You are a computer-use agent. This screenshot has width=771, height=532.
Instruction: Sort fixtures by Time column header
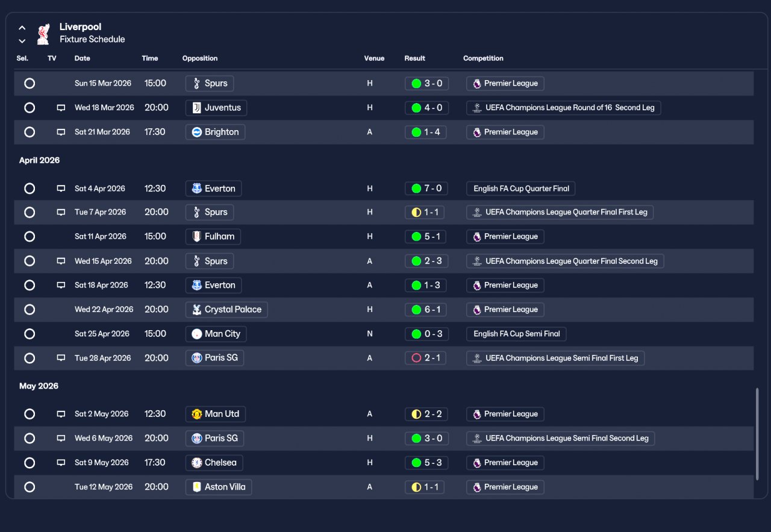(x=150, y=58)
